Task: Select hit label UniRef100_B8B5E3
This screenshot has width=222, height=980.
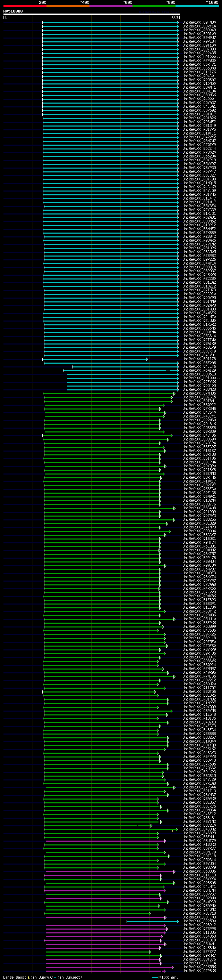Action: (199, 374)
